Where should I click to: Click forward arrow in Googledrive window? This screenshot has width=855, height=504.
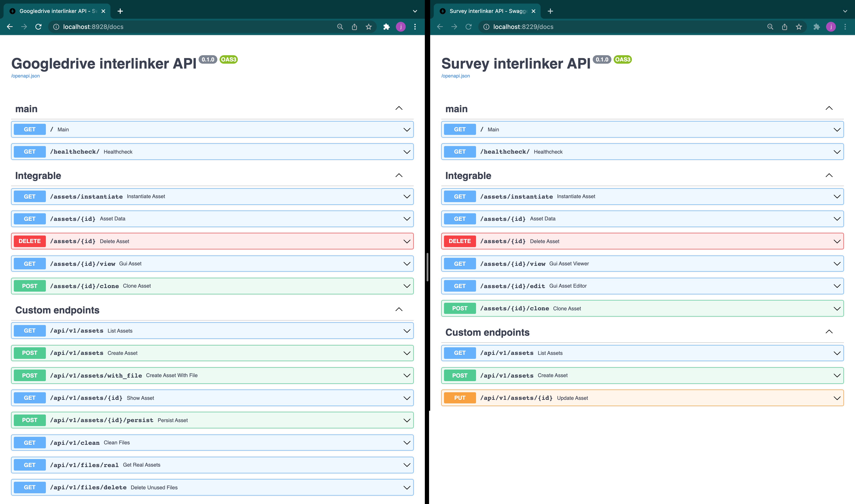24,27
